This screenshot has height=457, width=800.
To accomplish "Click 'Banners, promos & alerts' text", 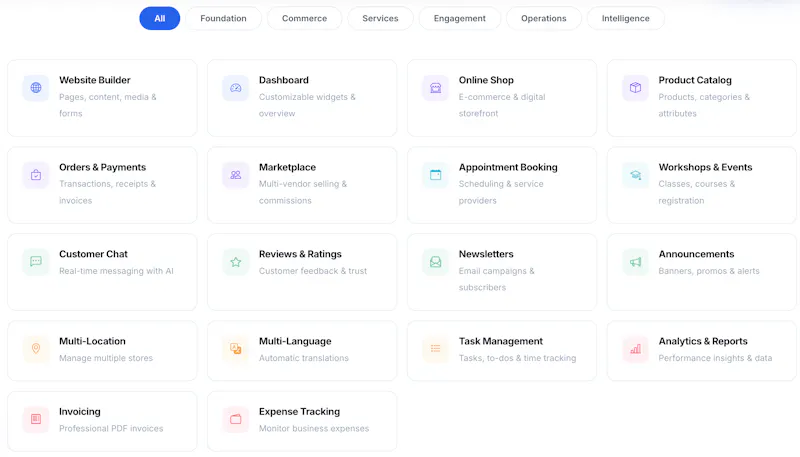I will pos(709,271).
